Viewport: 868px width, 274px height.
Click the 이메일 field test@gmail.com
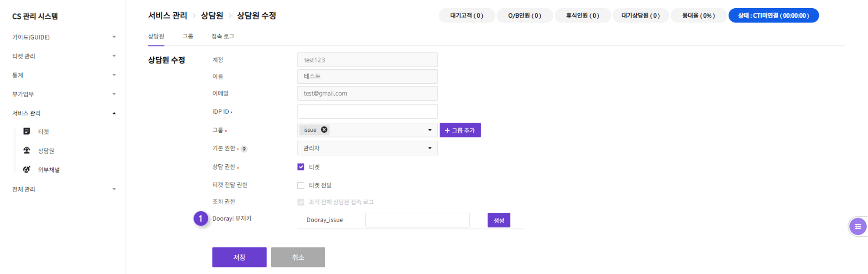[x=368, y=93]
